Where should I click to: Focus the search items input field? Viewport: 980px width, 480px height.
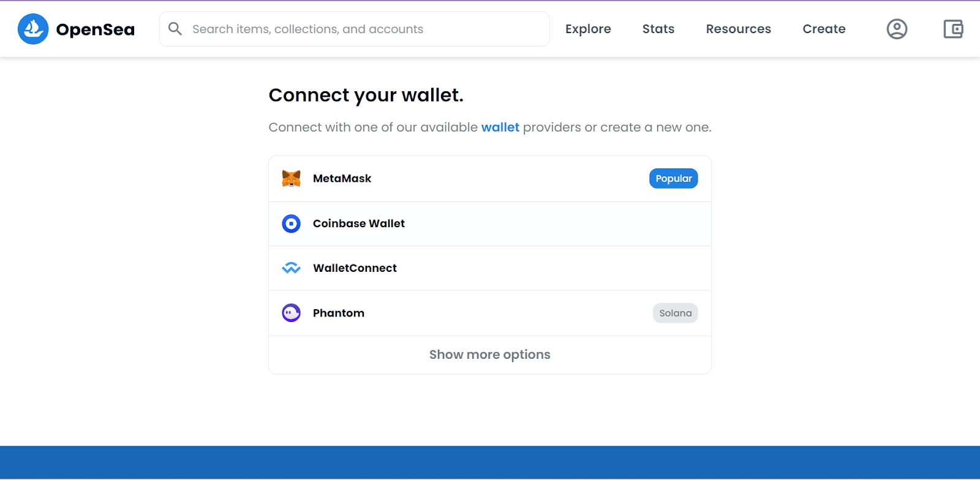tap(355, 29)
